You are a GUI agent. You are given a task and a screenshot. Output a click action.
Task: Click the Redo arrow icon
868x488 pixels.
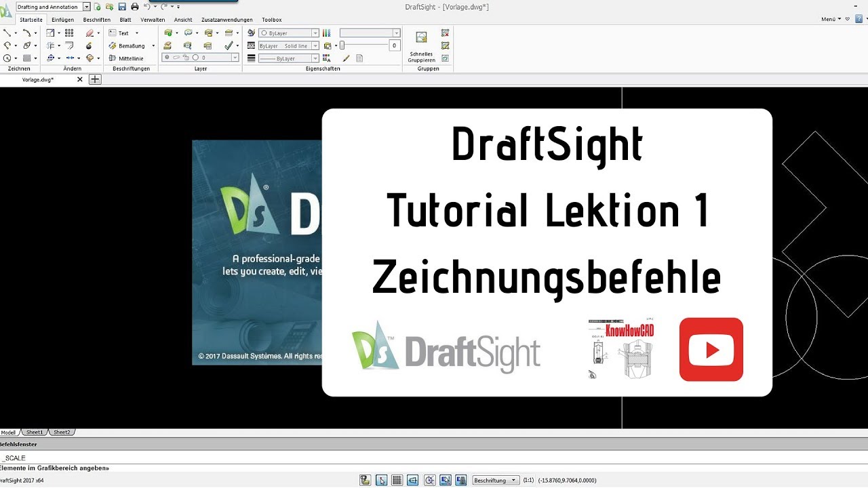pos(163,7)
